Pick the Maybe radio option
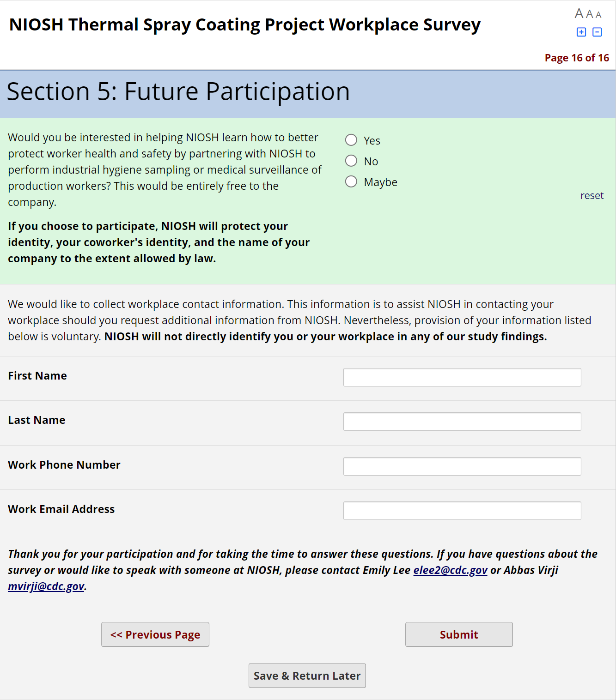This screenshot has width=616, height=700. [x=351, y=181]
